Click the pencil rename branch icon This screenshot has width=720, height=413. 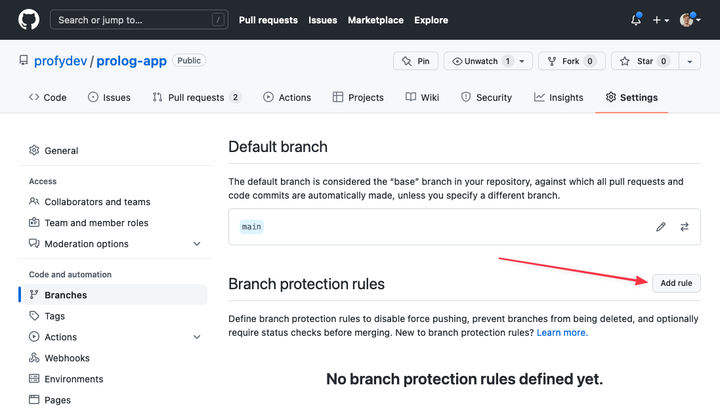(x=660, y=226)
